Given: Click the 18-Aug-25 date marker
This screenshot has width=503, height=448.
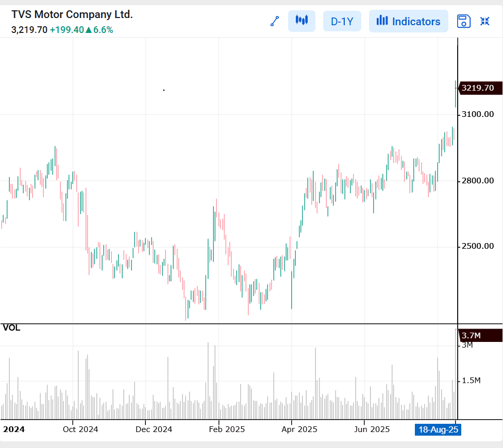Looking at the screenshot, I should tap(438, 429).
